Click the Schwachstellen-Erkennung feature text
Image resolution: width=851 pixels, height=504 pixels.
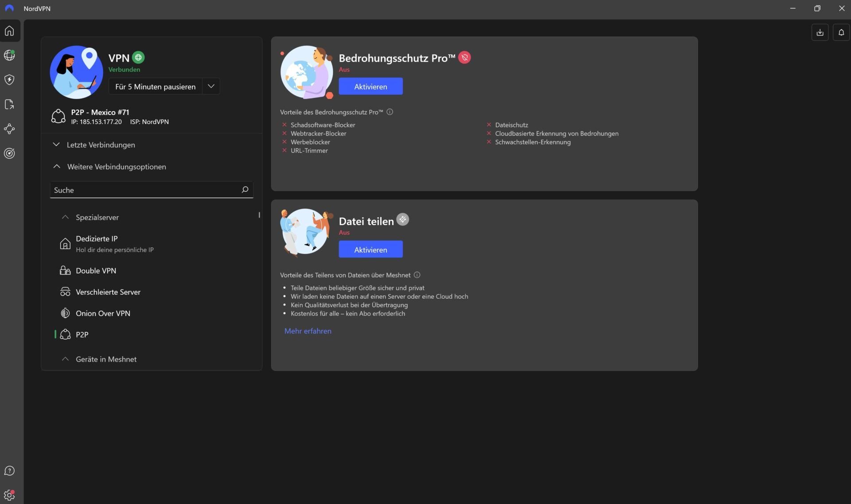533,142
